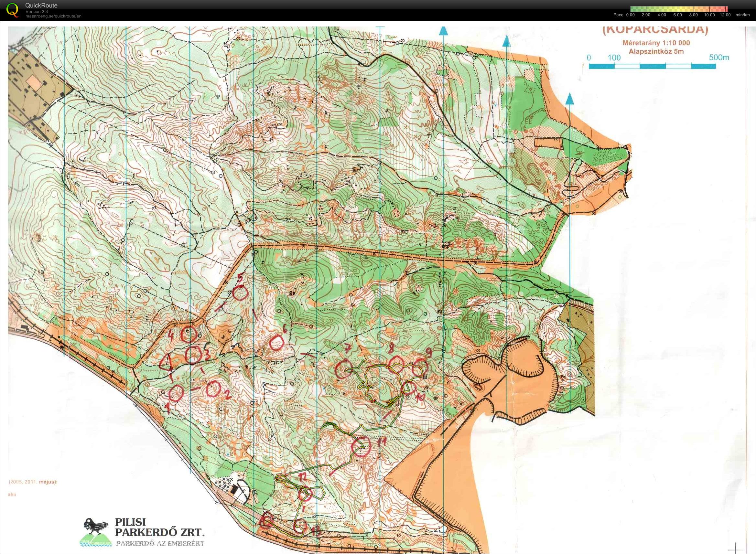Click the PARKERDŐ AZ EMBERÉRT slogan

(x=160, y=543)
